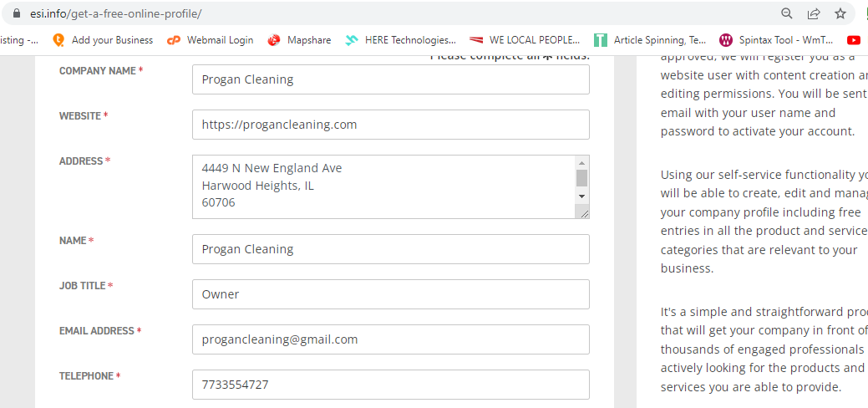Click the Article Spinning green T favicon

click(600, 40)
